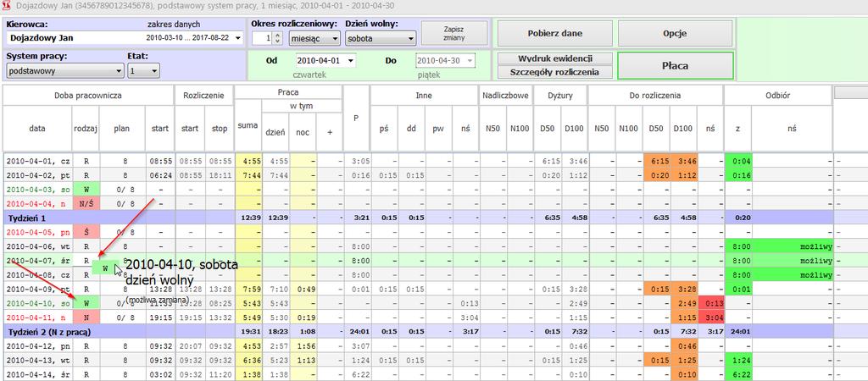The image size is (868, 381).
Task: Click the green W cell for 2010-04-10
Action: 86,303
